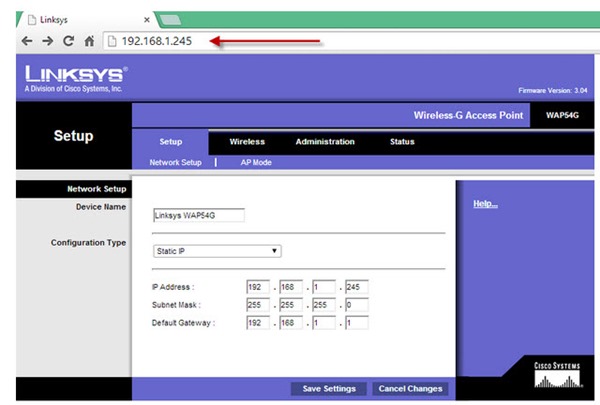Reload the page with the refresh icon
This screenshot has width=600, height=405.
click(68, 41)
